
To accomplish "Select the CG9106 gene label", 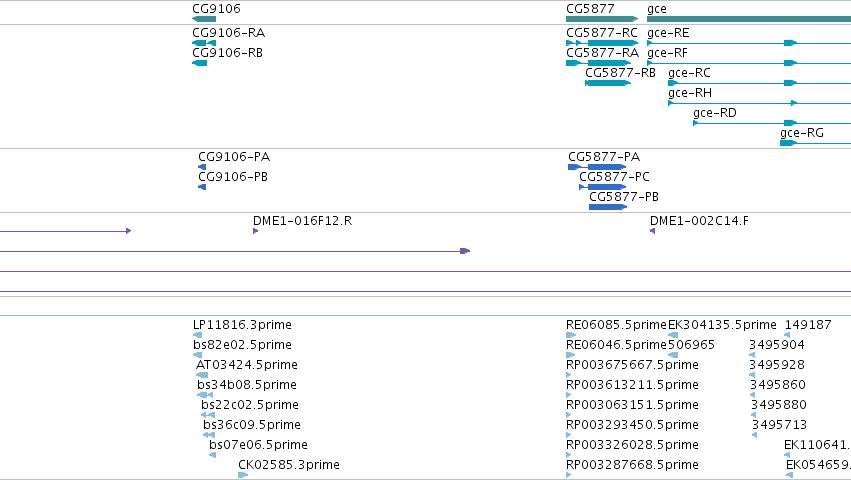I will [x=216, y=9].
